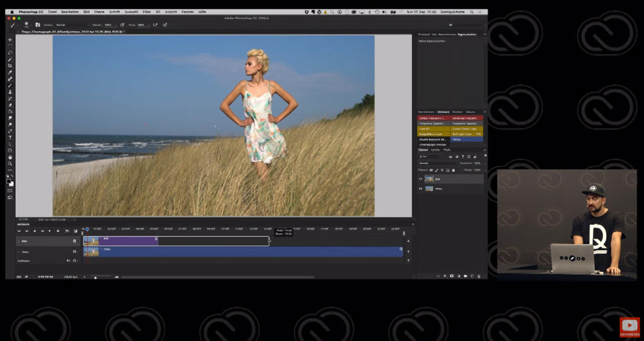644x341 pixels.
Task: Run the Dodge&Burn Layer action button
Action: point(434,134)
